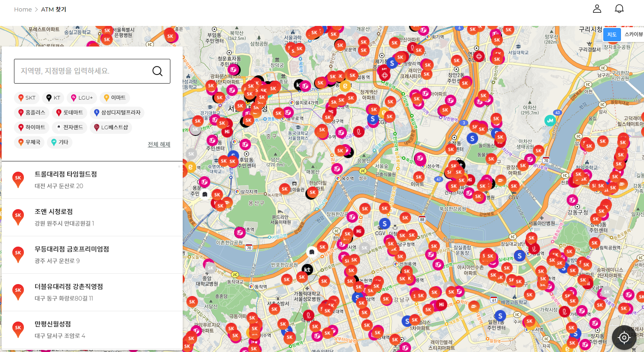Select the yellow e marker near 숙명여대
The height and width of the screenshot is (352, 644).
coord(191,167)
